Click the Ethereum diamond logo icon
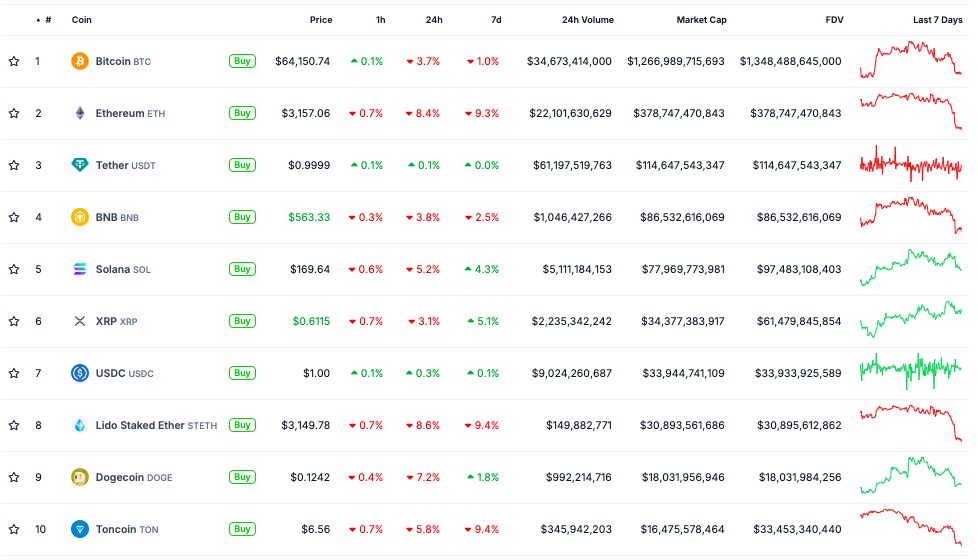The width and height of the screenshot is (978, 560). coord(80,113)
